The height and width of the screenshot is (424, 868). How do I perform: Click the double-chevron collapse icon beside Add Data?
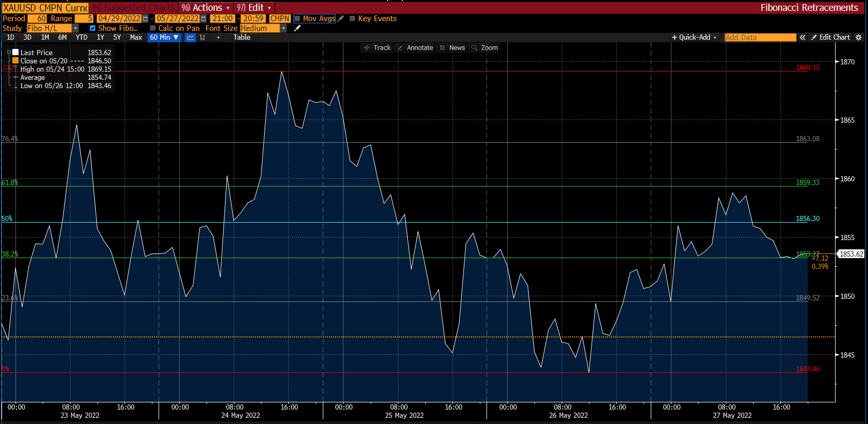click(802, 38)
